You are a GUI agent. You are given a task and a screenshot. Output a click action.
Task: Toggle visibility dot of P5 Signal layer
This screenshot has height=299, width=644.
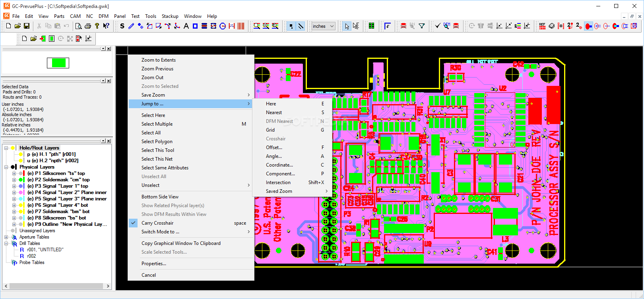click(21, 199)
